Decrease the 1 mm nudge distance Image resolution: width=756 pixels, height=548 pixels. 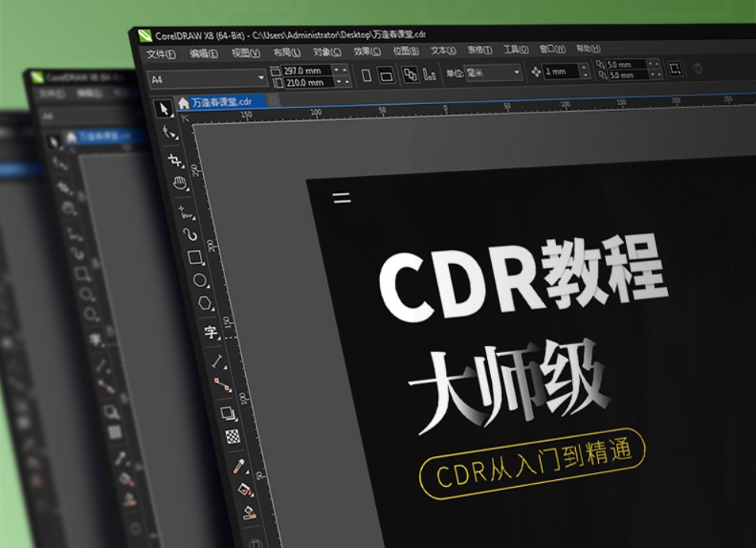(x=585, y=75)
